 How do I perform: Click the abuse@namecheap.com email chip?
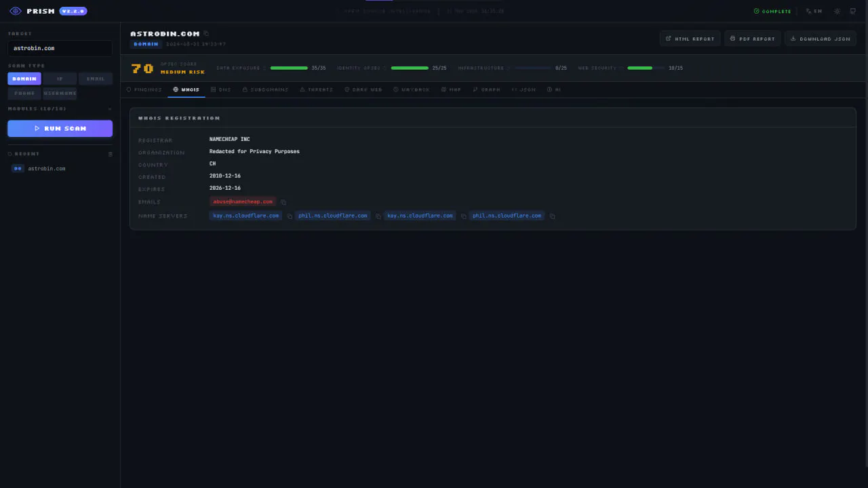(243, 202)
